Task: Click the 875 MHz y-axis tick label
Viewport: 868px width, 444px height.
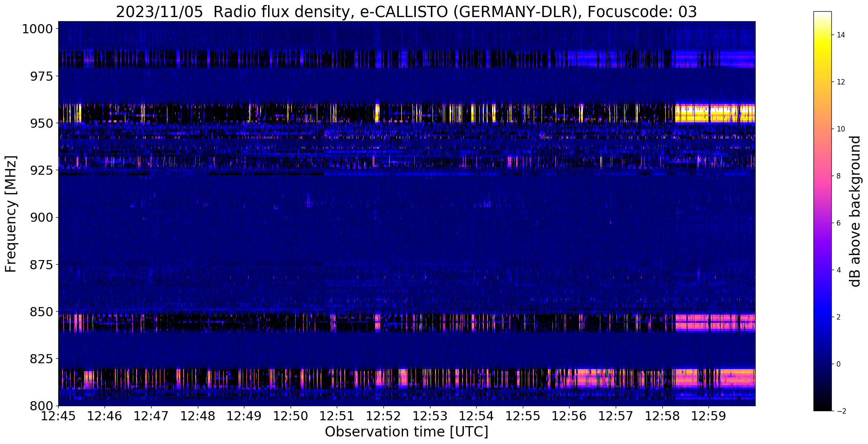Action: [42, 264]
